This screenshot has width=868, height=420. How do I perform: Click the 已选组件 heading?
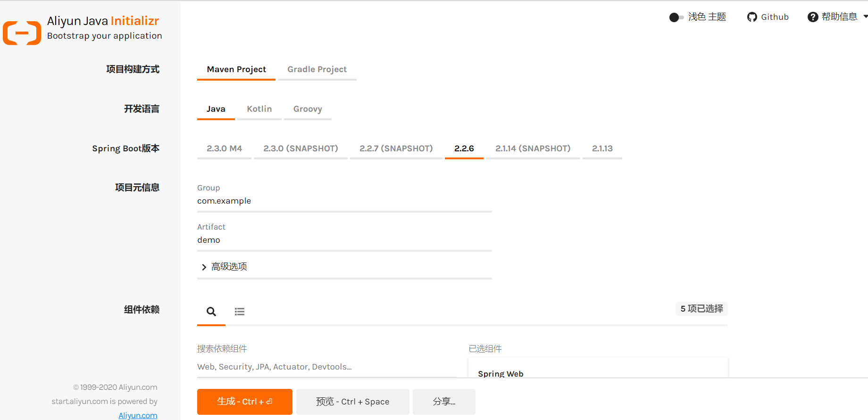pyautogui.click(x=485, y=349)
